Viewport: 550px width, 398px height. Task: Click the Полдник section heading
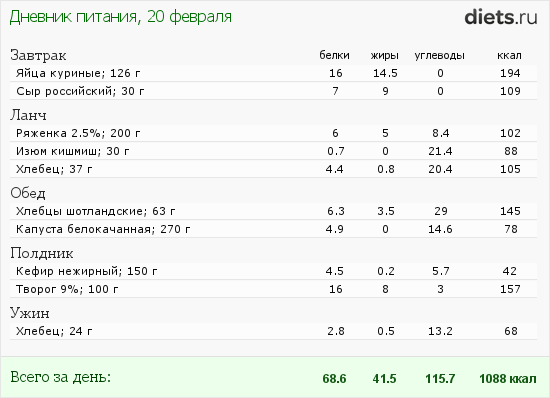[42, 253]
